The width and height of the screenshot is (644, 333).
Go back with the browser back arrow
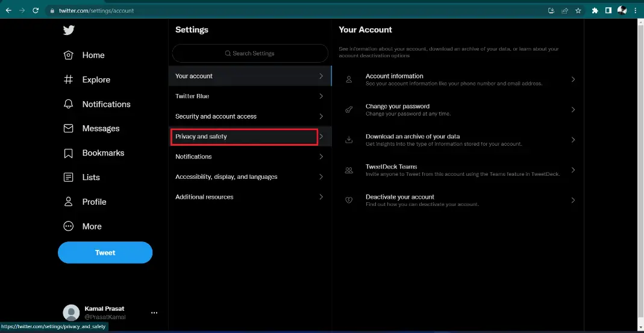[8, 11]
